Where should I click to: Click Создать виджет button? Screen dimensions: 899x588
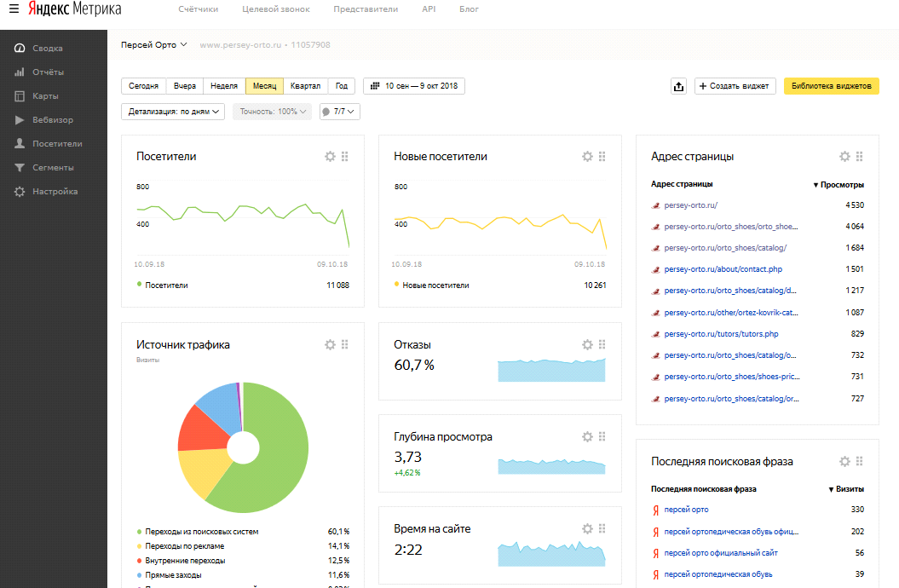coord(735,86)
